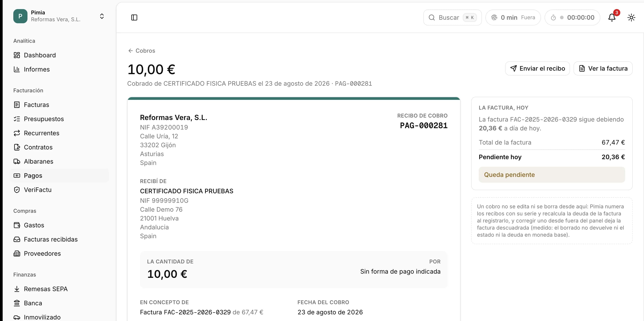The image size is (644, 321).
Task: Click 'NIF A39200019' in the receipt
Action: click(164, 127)
